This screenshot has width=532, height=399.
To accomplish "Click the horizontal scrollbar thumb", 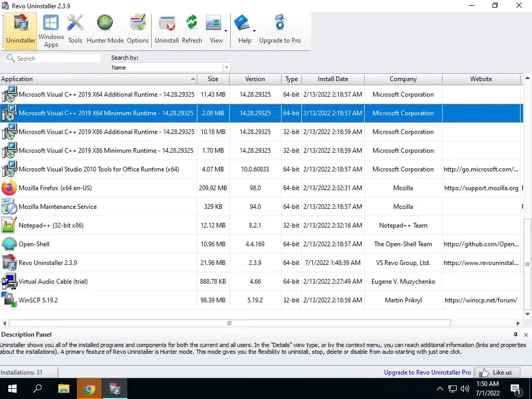I will (x=230, y=323).
